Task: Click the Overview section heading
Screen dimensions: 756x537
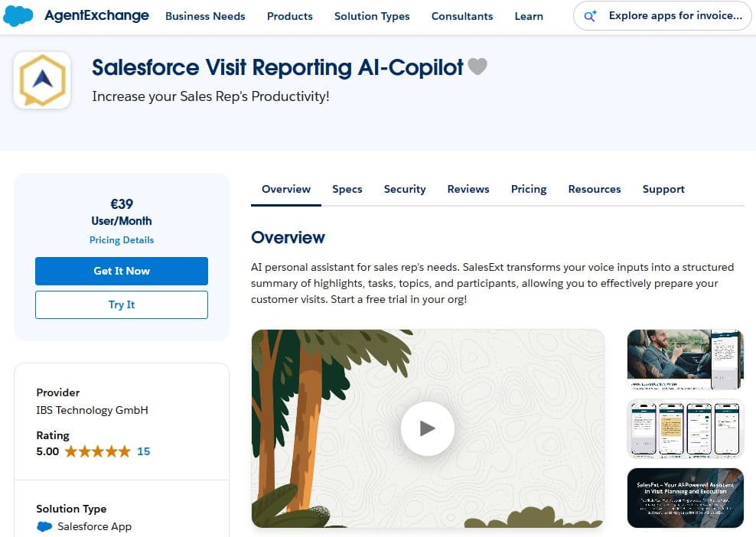Action: click(x=288, y=237)
